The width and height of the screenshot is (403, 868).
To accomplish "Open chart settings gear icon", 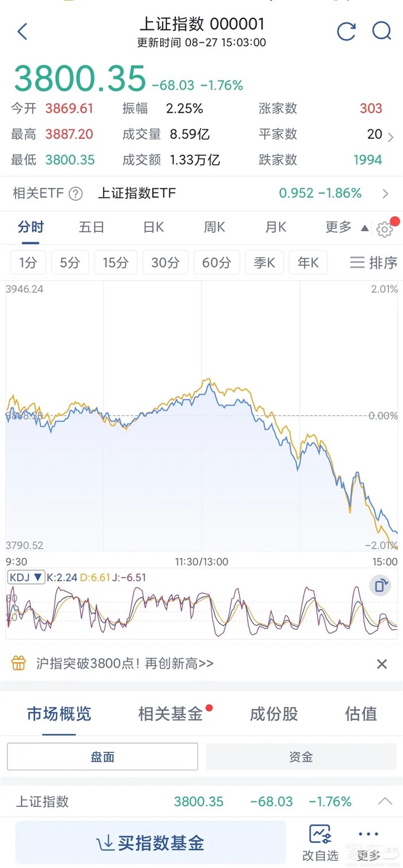I will pos(385,230).
